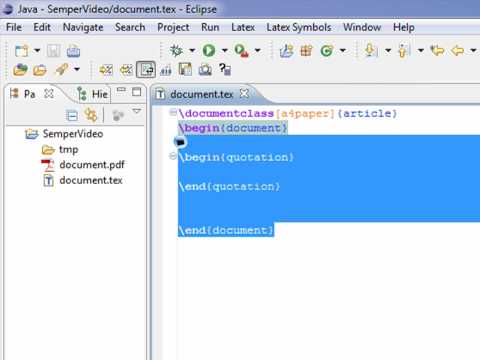480x360 pixels.
Task: Click the Print icon
Action: (x=73, y=51)
